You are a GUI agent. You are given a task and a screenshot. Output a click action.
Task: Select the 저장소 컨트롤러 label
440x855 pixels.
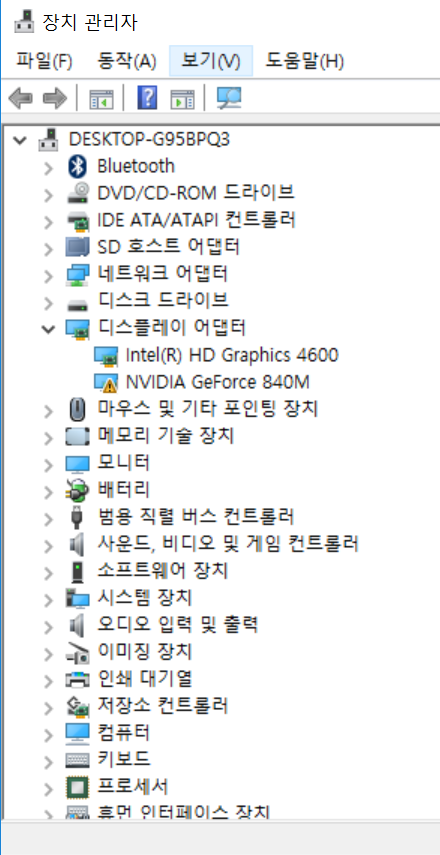click(x=162, y=706)
